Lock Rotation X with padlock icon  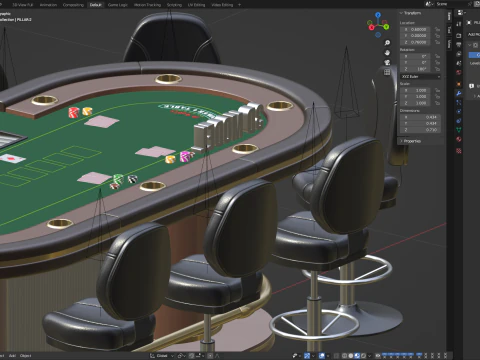(x=437, y=56)
